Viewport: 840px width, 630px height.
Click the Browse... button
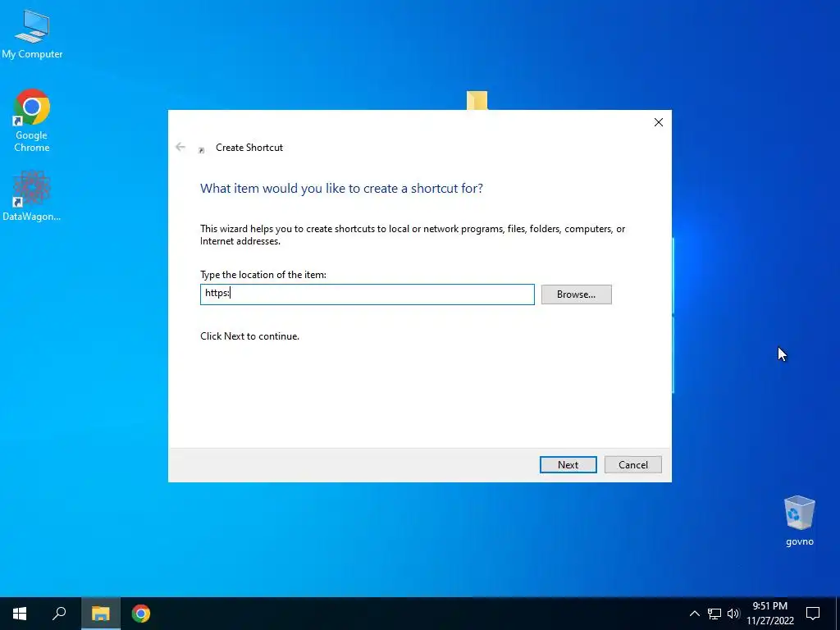576,294
